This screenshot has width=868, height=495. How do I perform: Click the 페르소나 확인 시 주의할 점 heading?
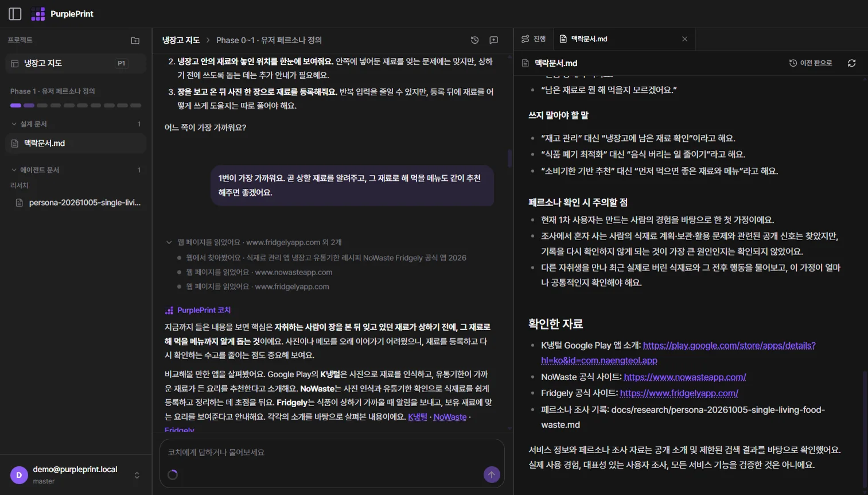pyautogui.click(x=578, y=202)
